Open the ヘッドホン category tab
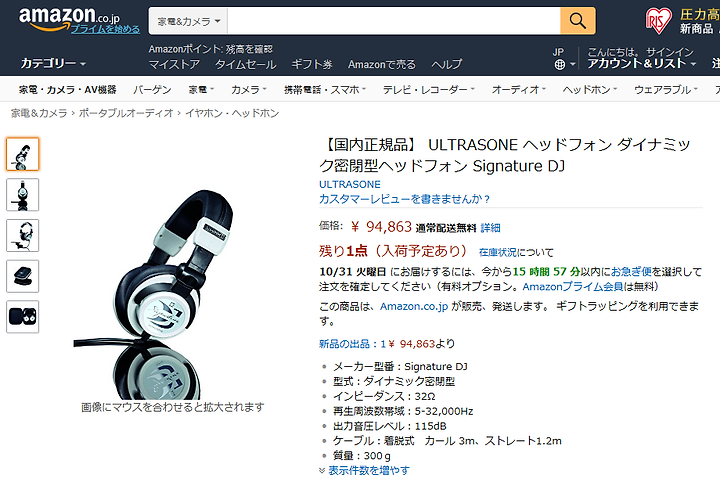 [590, 90]
